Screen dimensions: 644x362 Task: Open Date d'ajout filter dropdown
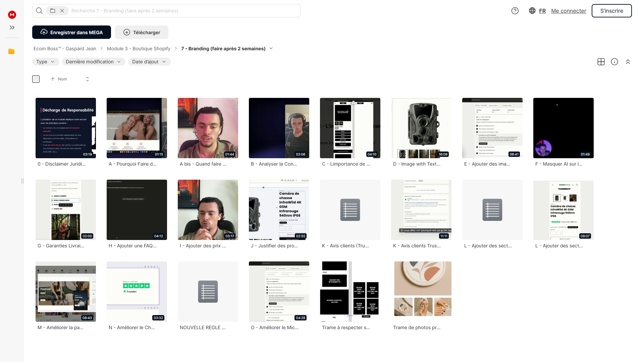149,62
